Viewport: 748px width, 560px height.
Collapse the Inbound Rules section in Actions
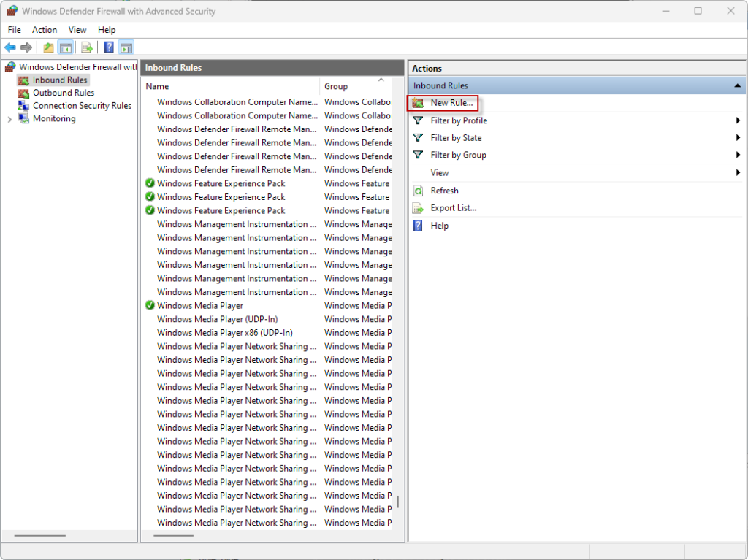pyautogui.click(x=738, y=85)
